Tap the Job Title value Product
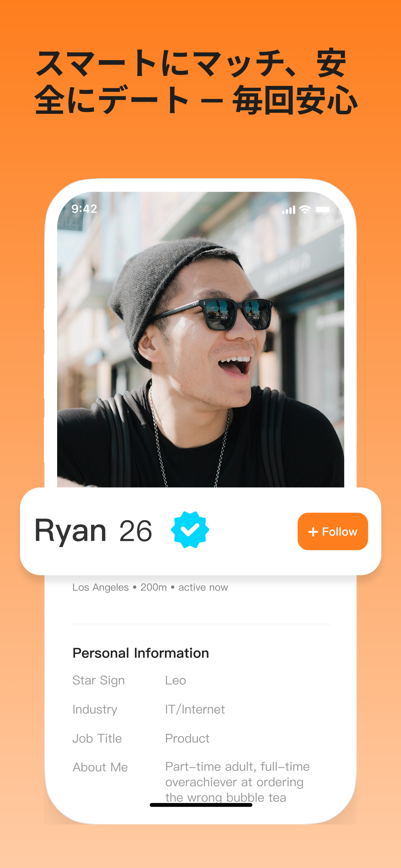401x868 pixels. [187, 738]
